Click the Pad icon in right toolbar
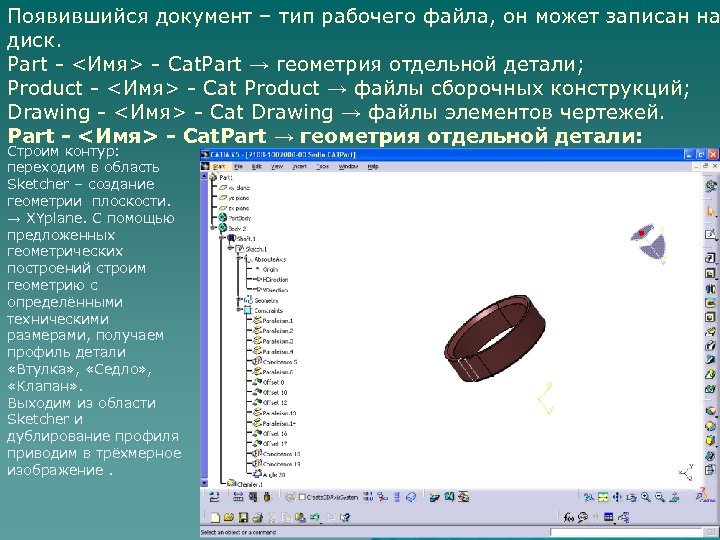Viewport: 720px width, 540px height. 710,258
